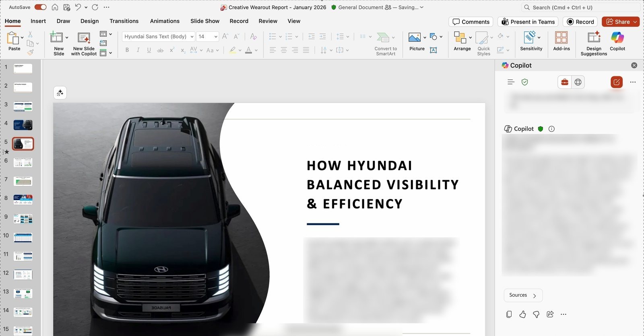644x336 pixels.
Task: Toggle Bold formatting
Action: [x=127, y=50]
